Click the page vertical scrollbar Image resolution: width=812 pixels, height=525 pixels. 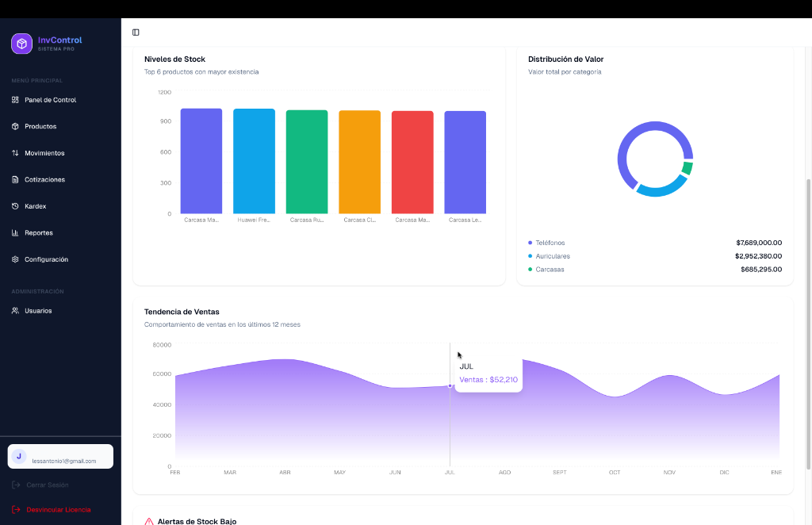(x=808, y=317)
